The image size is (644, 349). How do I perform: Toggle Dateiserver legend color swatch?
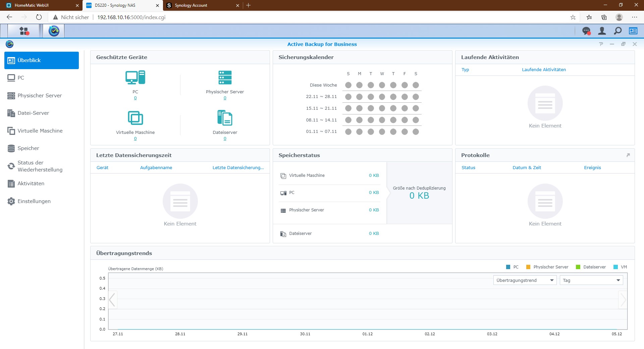(578, 267)
